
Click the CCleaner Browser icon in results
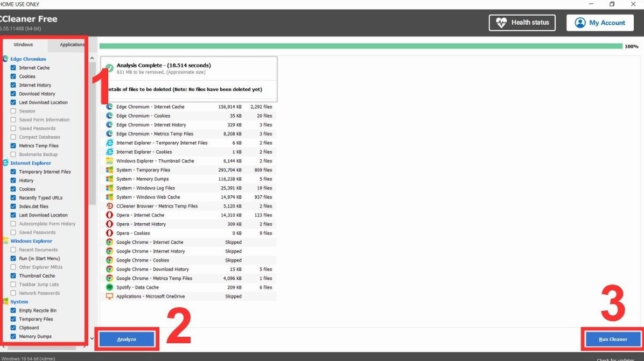[x=108, y=206]
